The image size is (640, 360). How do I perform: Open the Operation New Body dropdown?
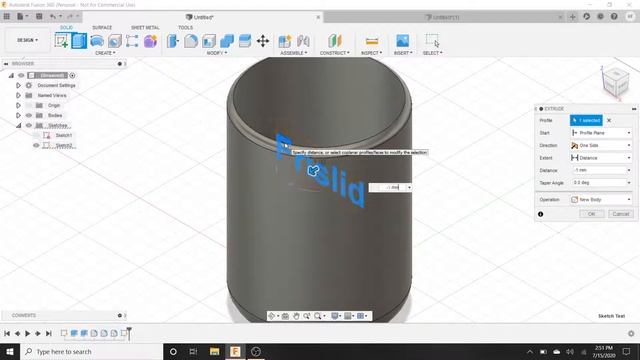602,200
